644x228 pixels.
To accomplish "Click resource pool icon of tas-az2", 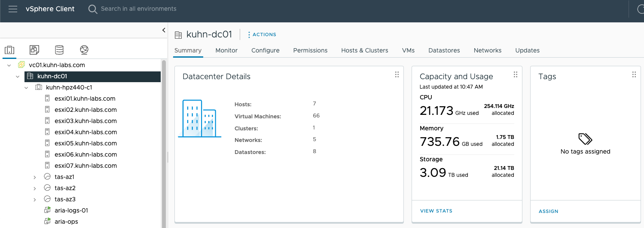I will pos(47,188).
